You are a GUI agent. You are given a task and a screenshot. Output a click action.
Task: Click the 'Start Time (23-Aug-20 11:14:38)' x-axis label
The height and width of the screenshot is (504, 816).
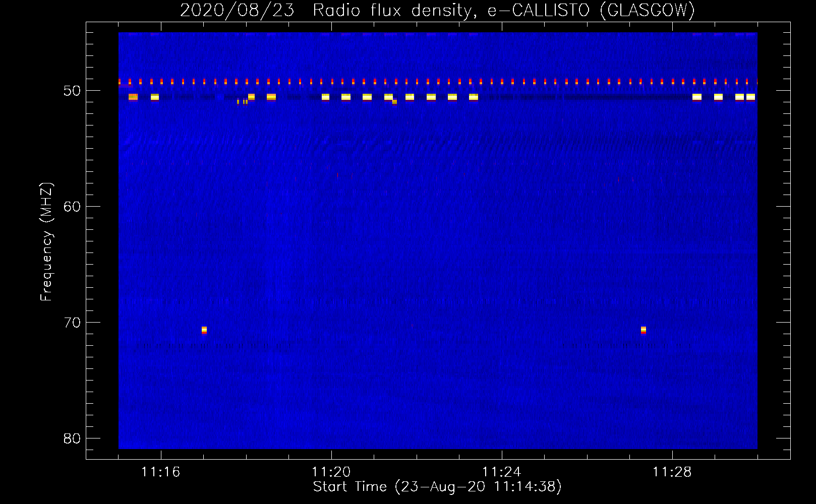(437, 487)
